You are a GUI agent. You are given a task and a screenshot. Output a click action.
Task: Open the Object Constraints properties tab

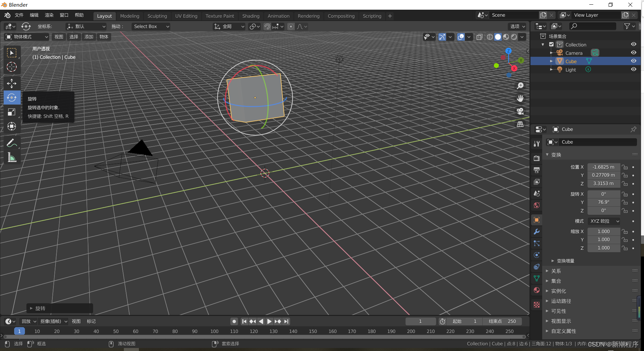pos(536,267)
